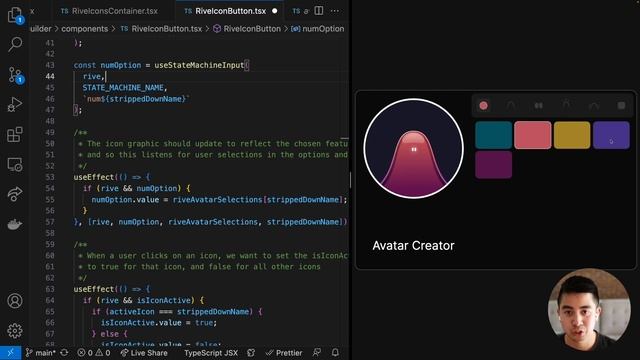Image resolution: width=640 pixels, height=360 pixels.
Task: Open the RiveIconButton.tsx file breadcrumb
Action: tap(162, 29)
